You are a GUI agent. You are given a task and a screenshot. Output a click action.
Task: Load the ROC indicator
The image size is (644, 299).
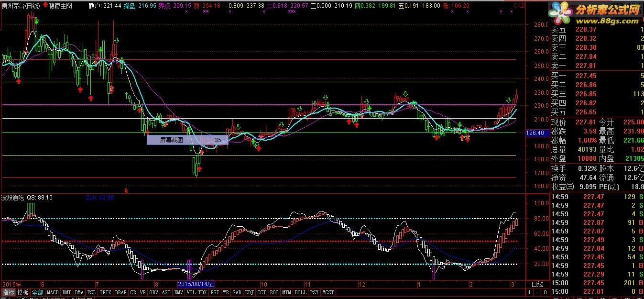click(274, 292)
